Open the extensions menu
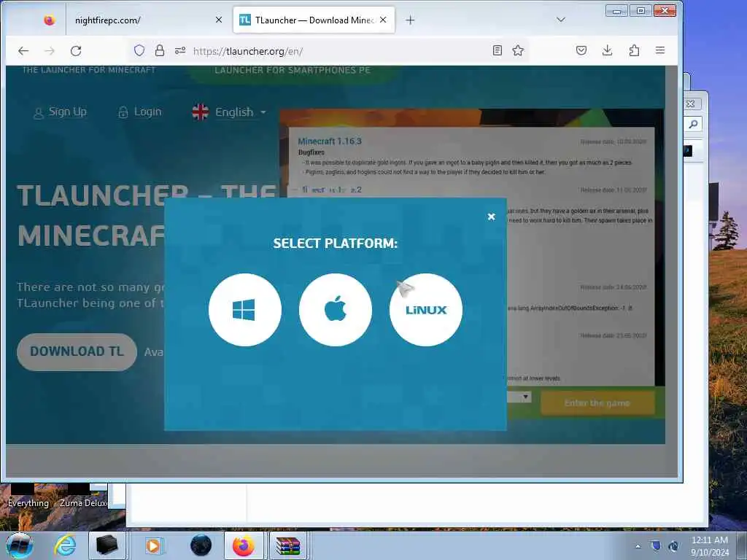 point(634,50)
